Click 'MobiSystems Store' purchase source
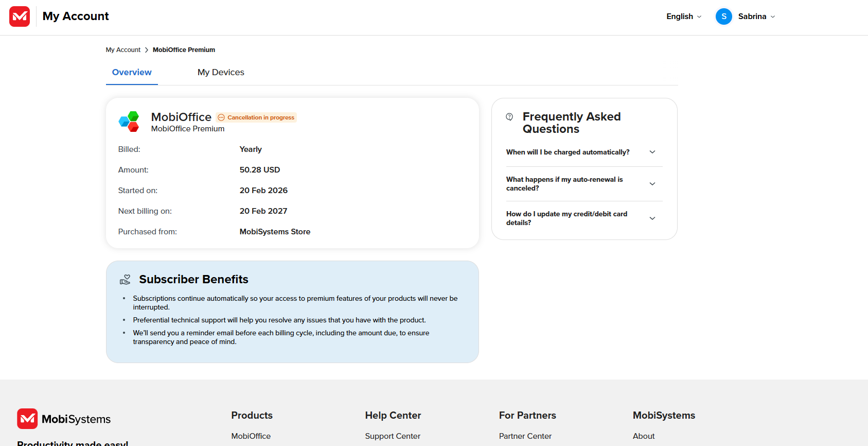The height and width of the screenshot is (446, 868). [275, 232]
